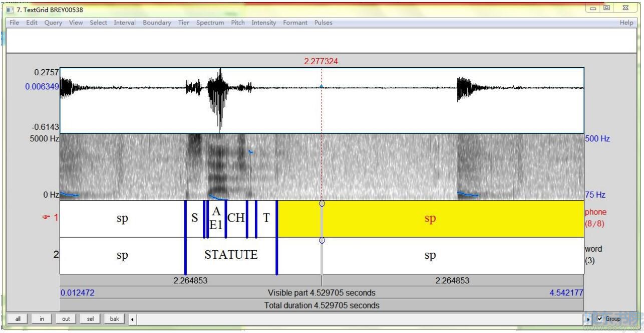Open the Formant menu
Screen dimensions: 644x333
295,23
